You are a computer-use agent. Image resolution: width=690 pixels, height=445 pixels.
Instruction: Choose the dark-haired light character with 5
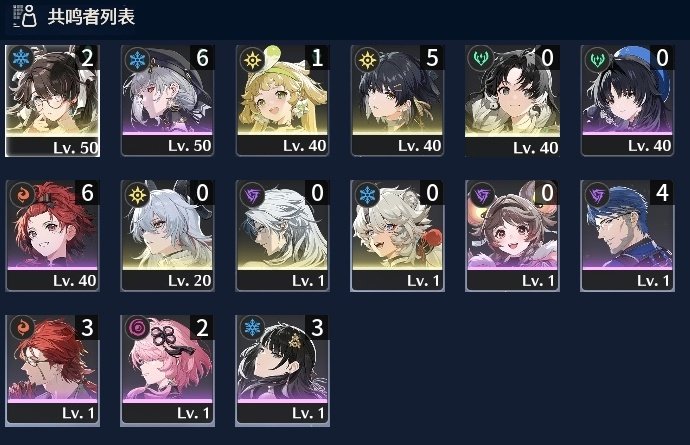[x=397, y=101]
